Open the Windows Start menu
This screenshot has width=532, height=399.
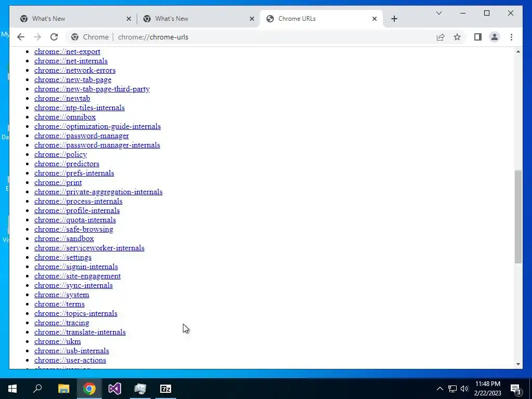pos(12,389)
